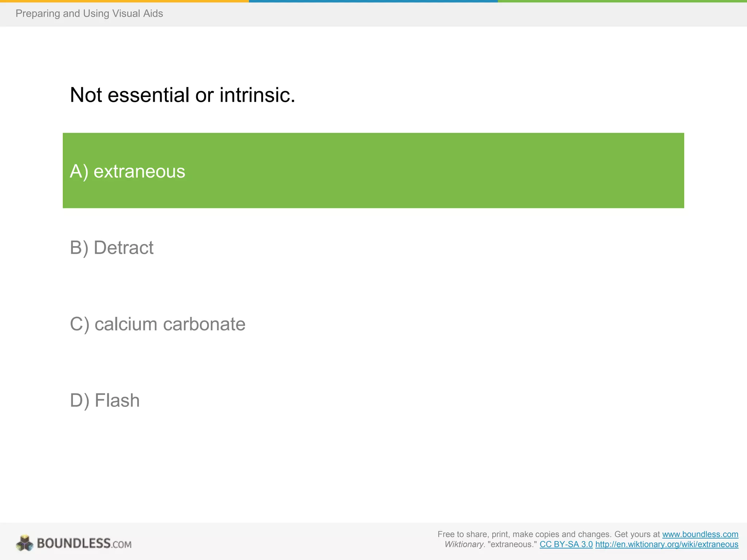
Task: Click the quoted word "extraneous." in footer citation
Action: click(512, 544)
